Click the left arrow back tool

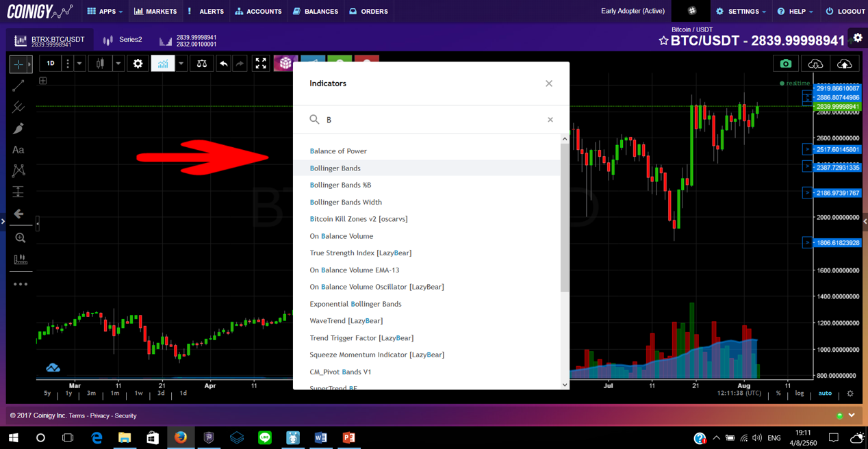coord(19,214)
